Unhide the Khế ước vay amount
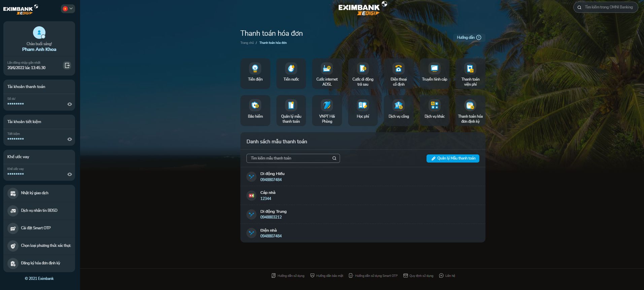This screenshot has width=644, height=290. coord(70,174)
